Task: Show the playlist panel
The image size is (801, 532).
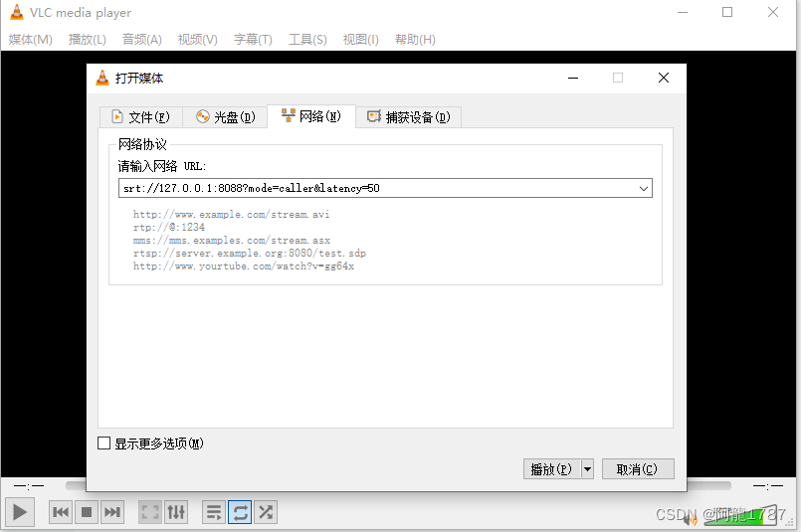Action: [214, 512]
